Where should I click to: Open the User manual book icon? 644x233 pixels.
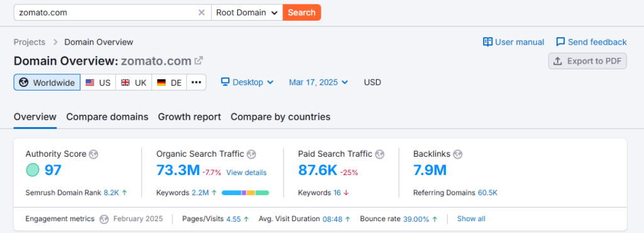pos(487,42)
